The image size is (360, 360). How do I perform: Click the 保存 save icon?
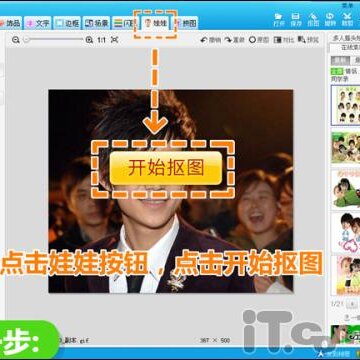(295, 20)
